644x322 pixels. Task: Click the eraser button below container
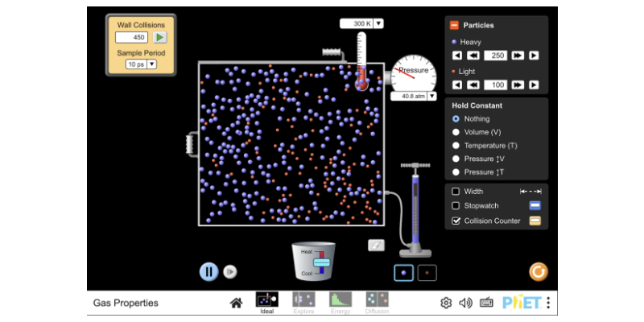(376, 246)
